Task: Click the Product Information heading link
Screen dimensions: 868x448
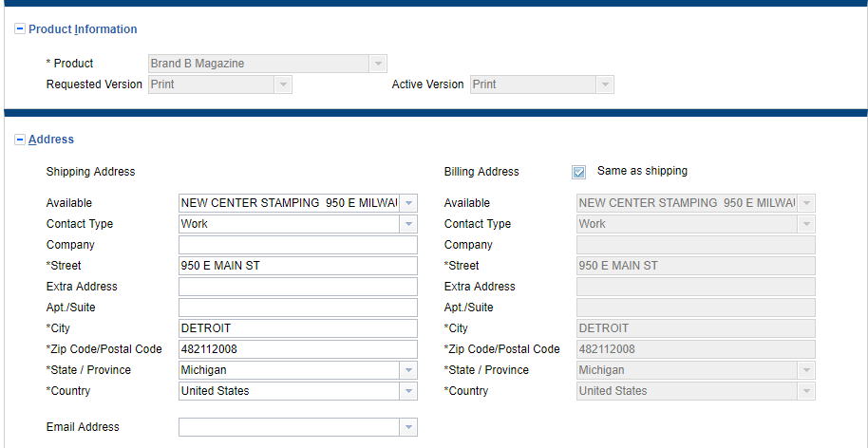Action: pyautogui.click(x=83, y=29)
